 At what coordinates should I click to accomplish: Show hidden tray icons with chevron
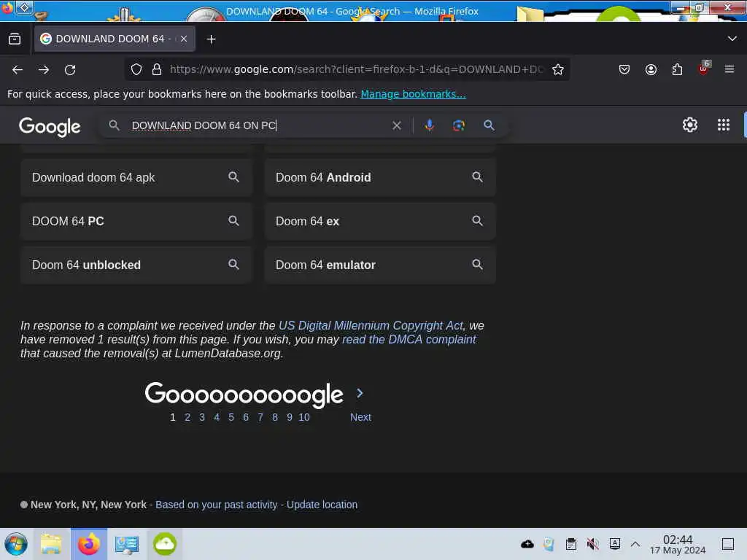point(635,544)
